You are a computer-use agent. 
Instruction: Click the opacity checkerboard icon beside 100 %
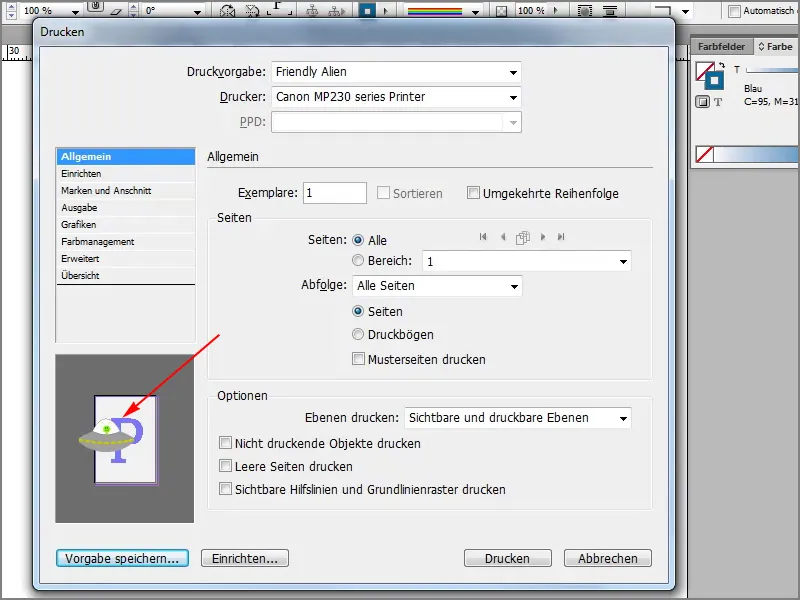click(502, 11)
